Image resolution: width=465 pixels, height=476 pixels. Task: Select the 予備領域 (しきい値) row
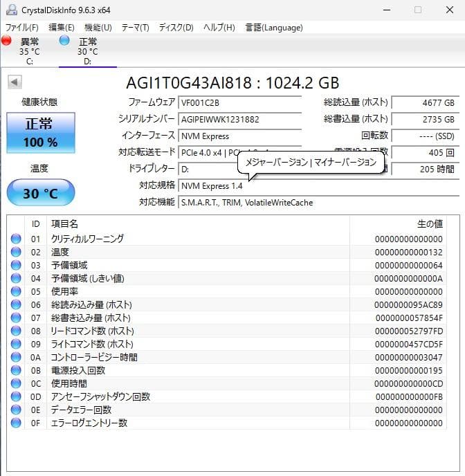pos(227,278)
